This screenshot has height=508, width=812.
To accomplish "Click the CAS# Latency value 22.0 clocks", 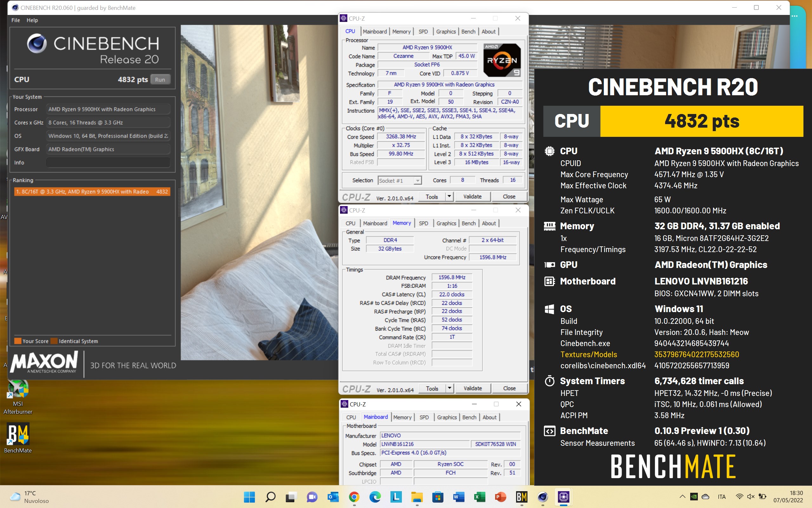I will (452, 294).
